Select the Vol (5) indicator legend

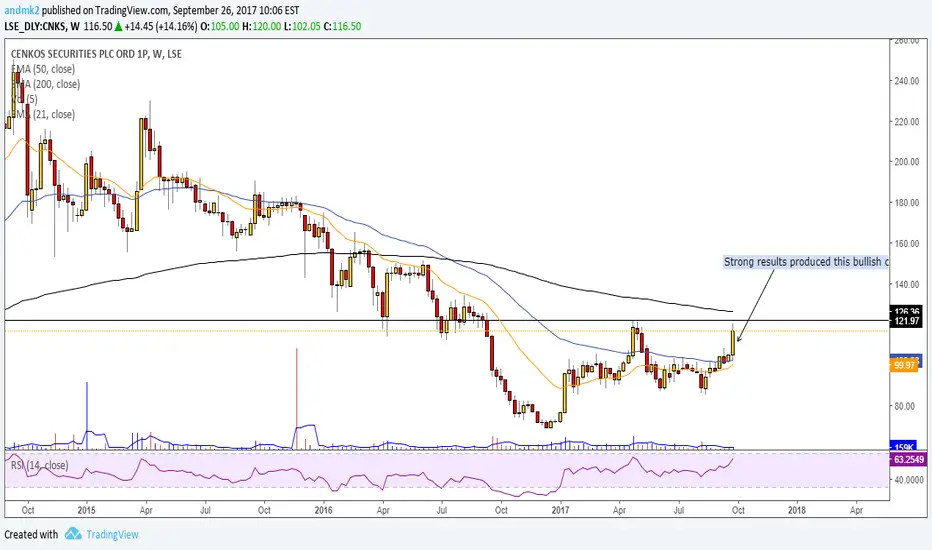pyautogui.click(x=24, y=99)
